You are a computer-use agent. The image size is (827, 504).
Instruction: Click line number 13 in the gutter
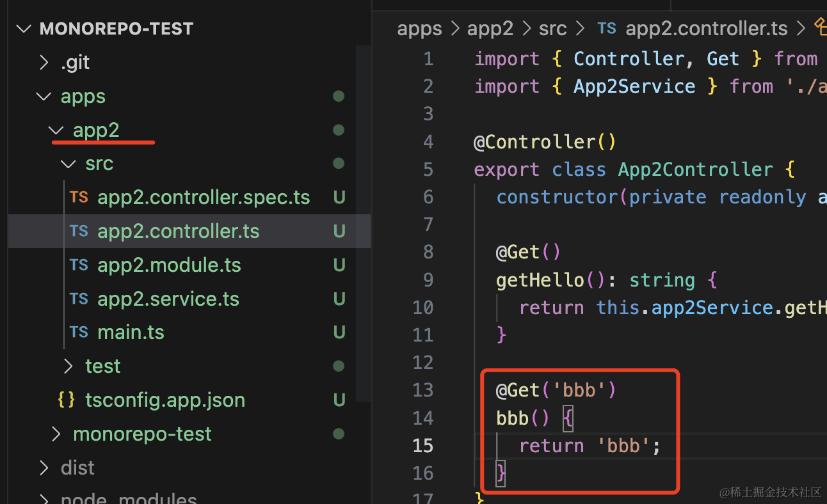422,390
